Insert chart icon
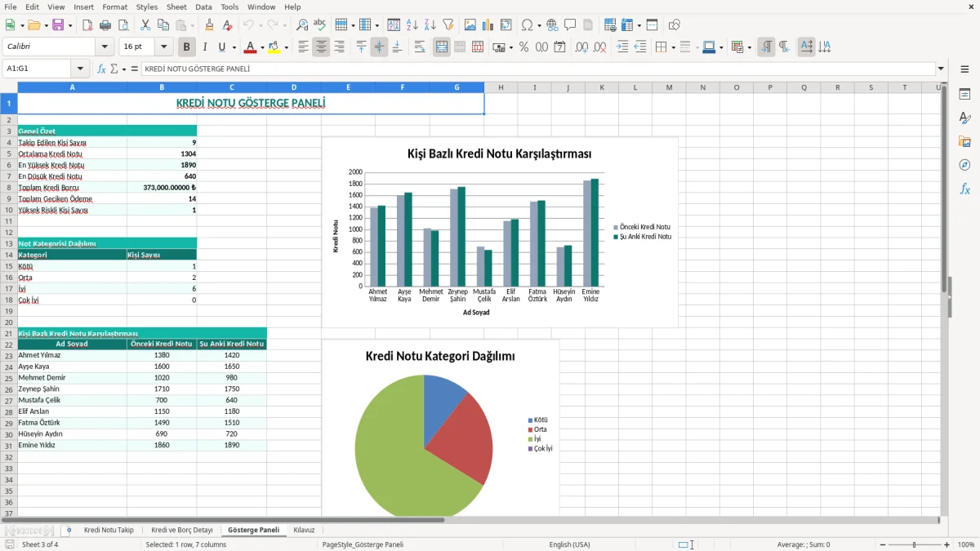 [488, 25]
